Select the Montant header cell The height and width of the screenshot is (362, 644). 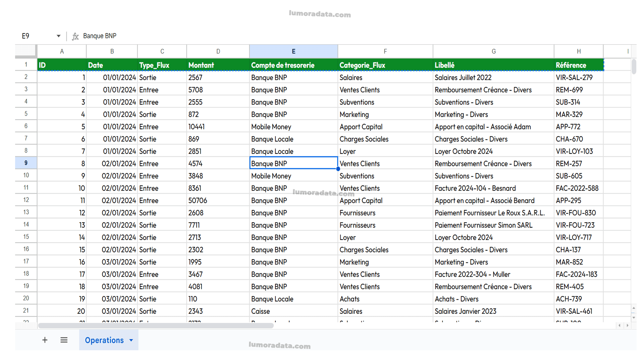coord(217,65)
